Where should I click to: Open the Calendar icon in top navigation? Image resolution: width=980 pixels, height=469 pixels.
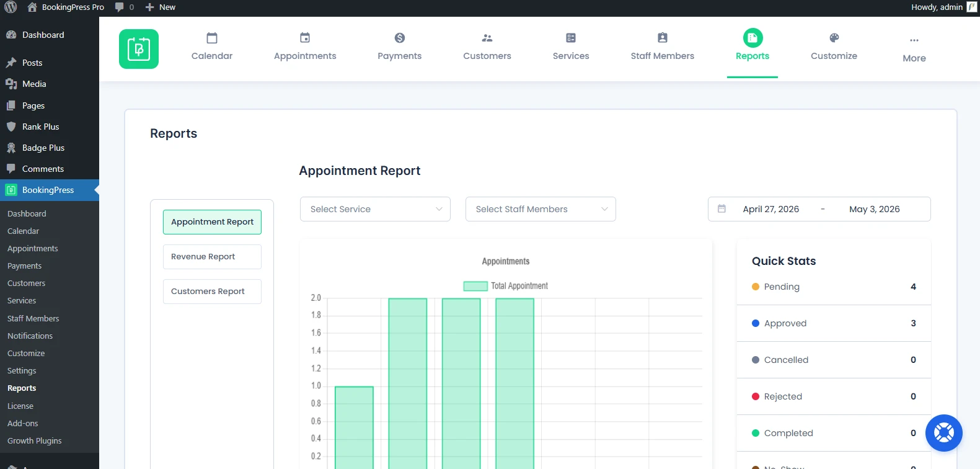[212, 38]
